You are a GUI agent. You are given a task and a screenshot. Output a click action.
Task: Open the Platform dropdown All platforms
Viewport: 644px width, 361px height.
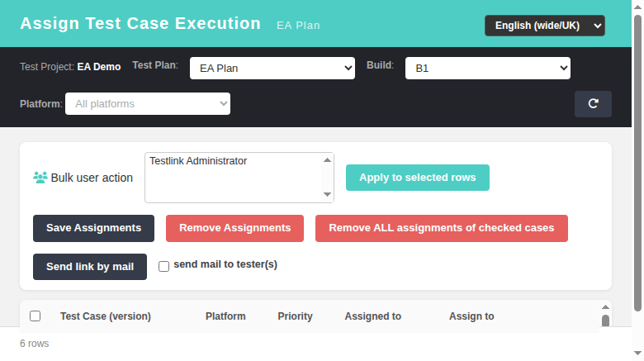148,103
